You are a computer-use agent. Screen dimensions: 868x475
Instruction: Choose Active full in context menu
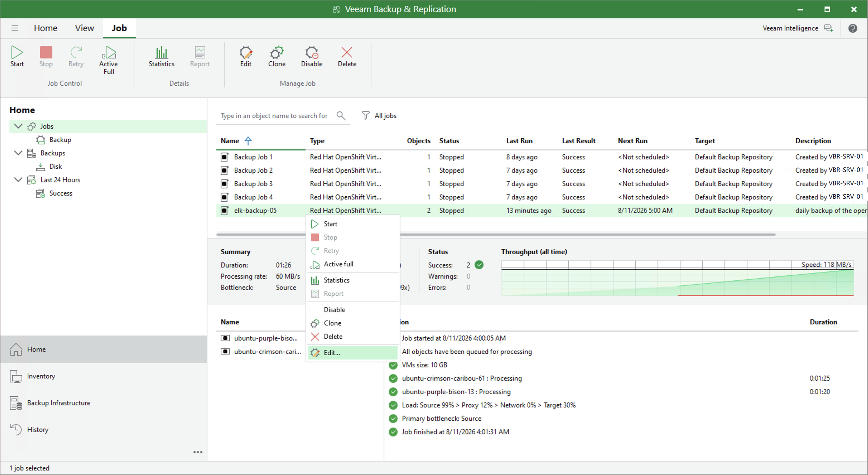pos(353,264)
